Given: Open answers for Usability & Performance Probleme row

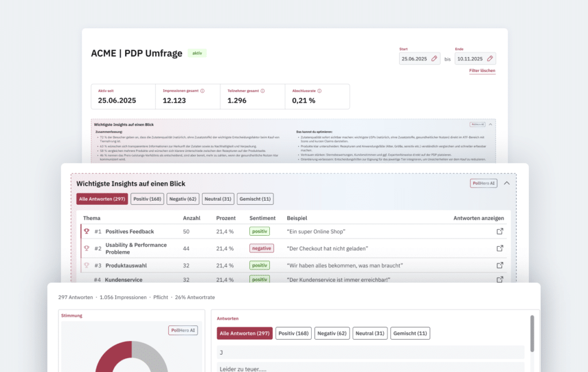Looking at the screenshot, I should (x=500, y=248).
